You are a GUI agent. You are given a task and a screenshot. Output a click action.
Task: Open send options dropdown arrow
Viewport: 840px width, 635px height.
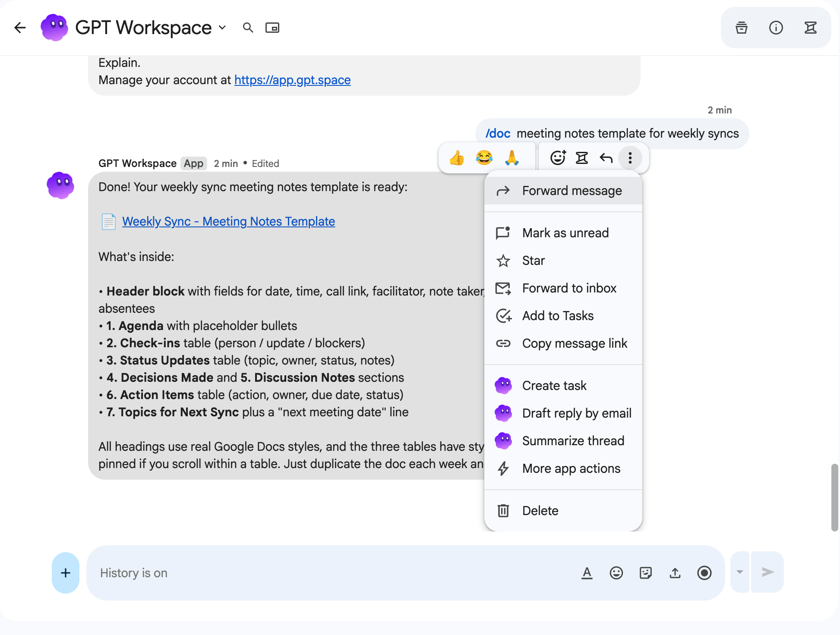[x=740, y=572]
